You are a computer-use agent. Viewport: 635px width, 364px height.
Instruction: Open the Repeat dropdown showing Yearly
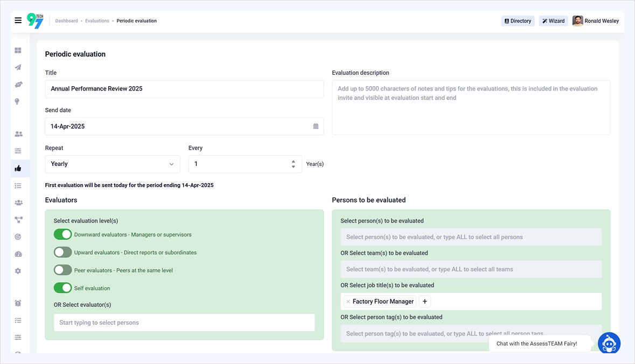point(112,164)
